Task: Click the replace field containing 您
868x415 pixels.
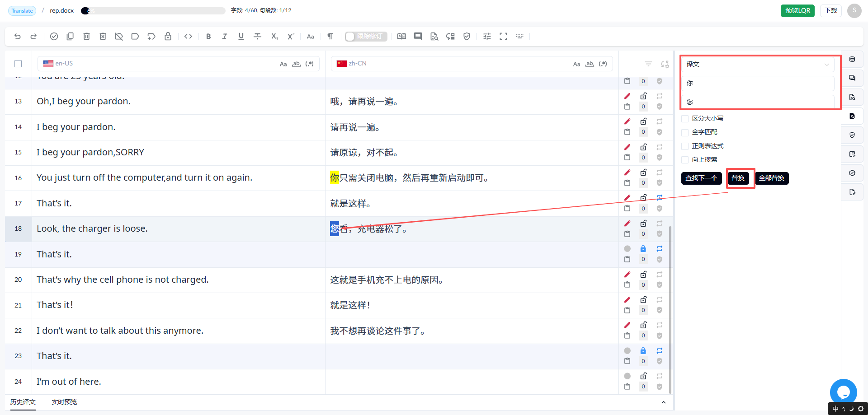Action: (758, 102)
